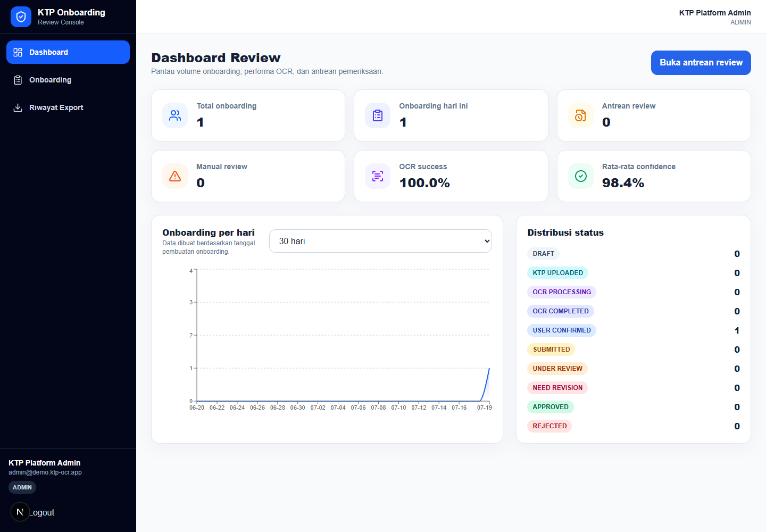Click the admin@demo.ktp-ocr.app email text
Screen dimensions: 766x532
pos(45,472)
